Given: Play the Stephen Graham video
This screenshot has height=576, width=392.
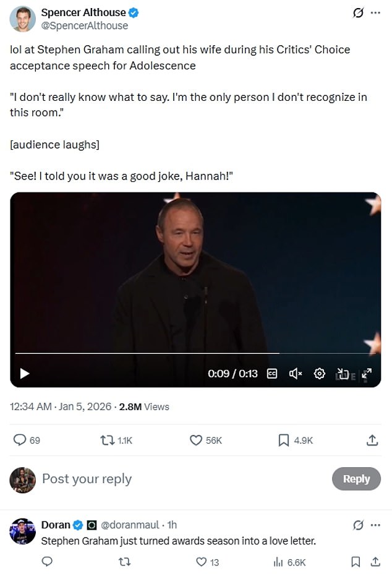Looking at the screenshot, I should coord(25,373).
